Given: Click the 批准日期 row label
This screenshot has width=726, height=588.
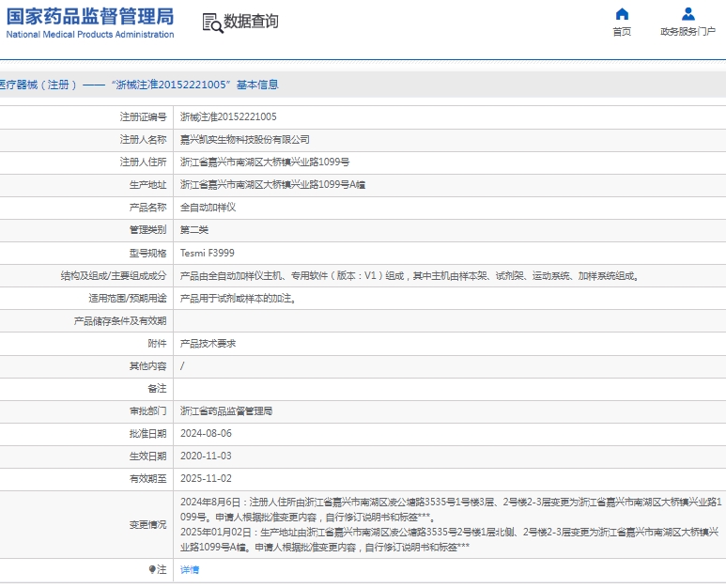Looking at the screenshot, I should tap(147, 434).
